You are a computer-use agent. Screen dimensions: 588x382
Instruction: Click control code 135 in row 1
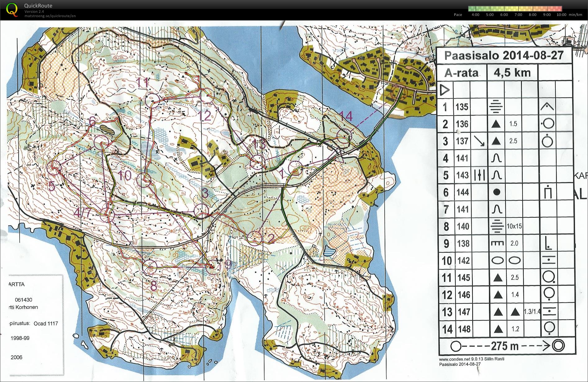[462, 107]
